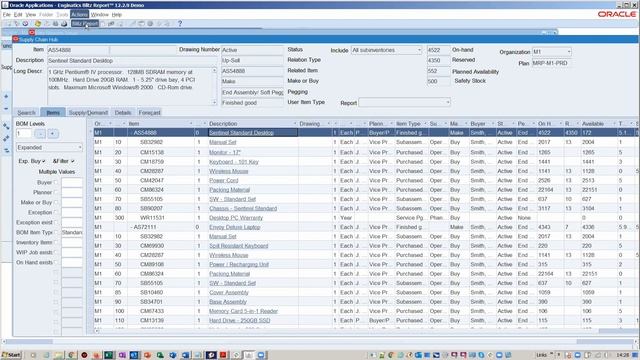Collapse the AS72111 tree row
The width and height of the screenshot is (640, 360).
tap(131, 227)
